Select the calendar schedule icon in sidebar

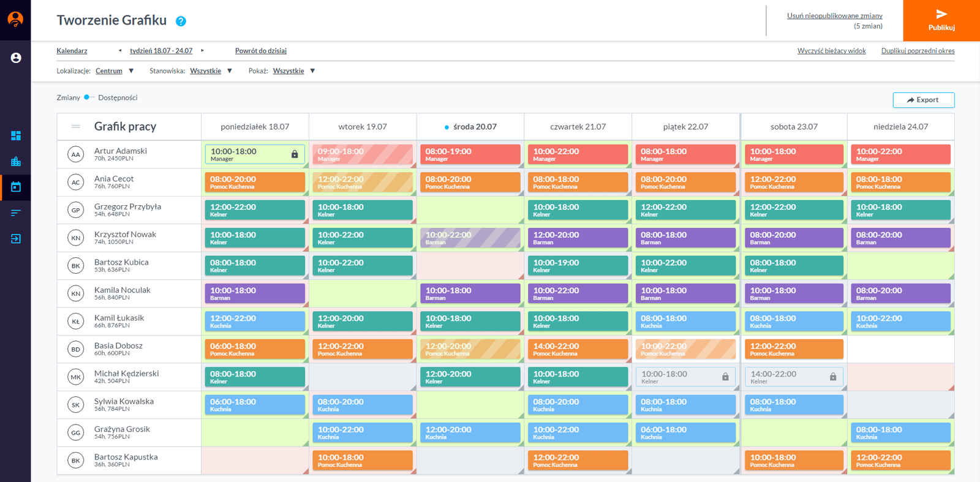tap(16, 187)
